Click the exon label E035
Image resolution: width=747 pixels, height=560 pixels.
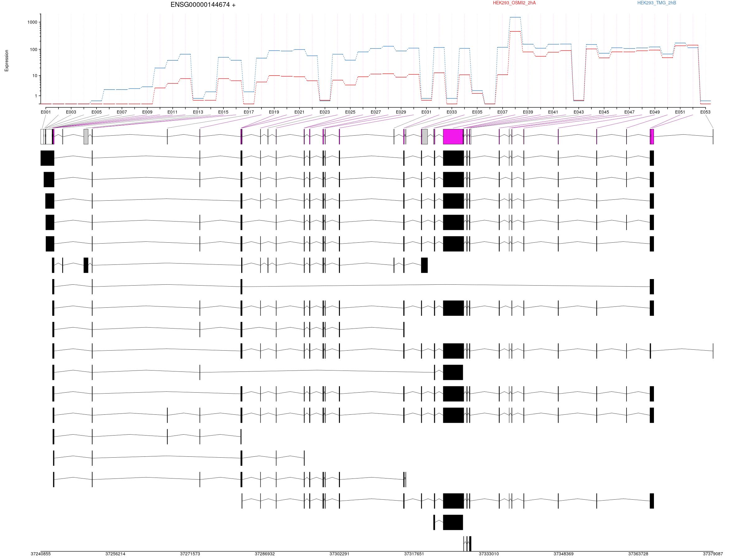[x=477, y=112]
